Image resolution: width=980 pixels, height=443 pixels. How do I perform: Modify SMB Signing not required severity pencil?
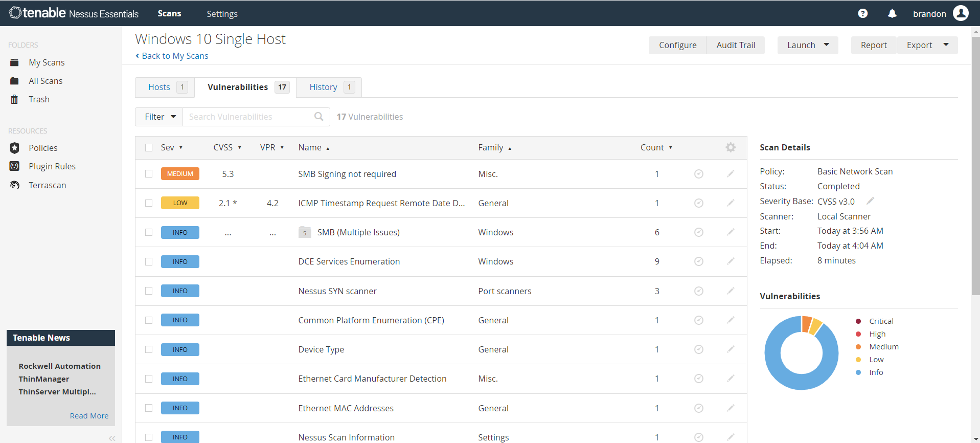(731, 174)
